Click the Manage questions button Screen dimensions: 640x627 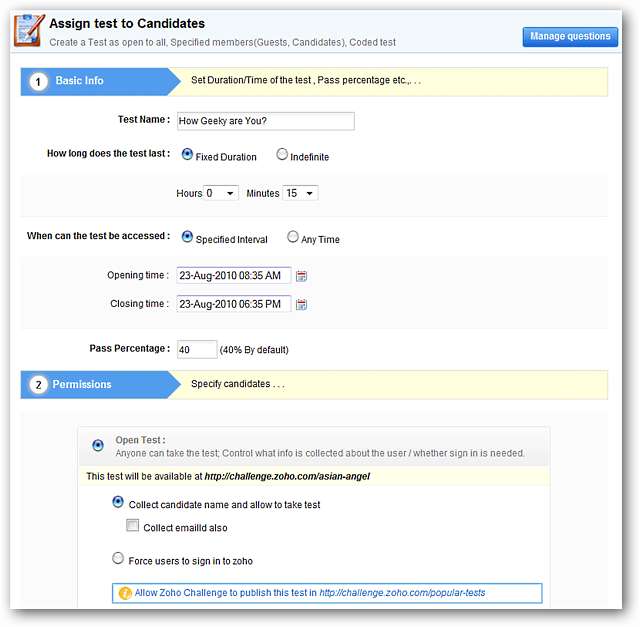click(569, 37)
